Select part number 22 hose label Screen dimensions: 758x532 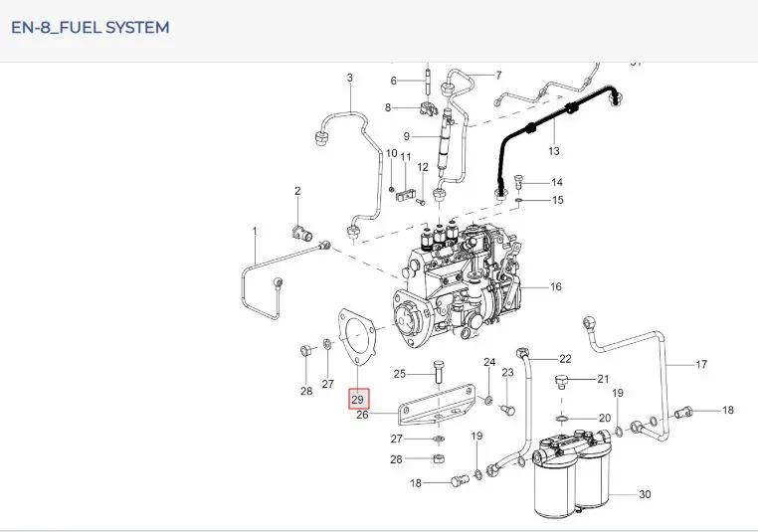click(x=565, y=359)
